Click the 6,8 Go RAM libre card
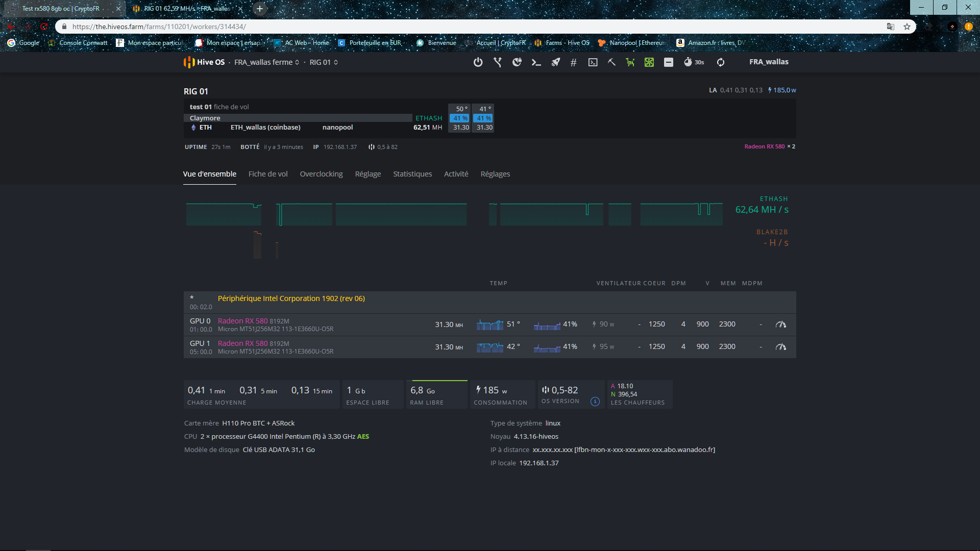Screen dimensions: 980x551 point(437,394)
